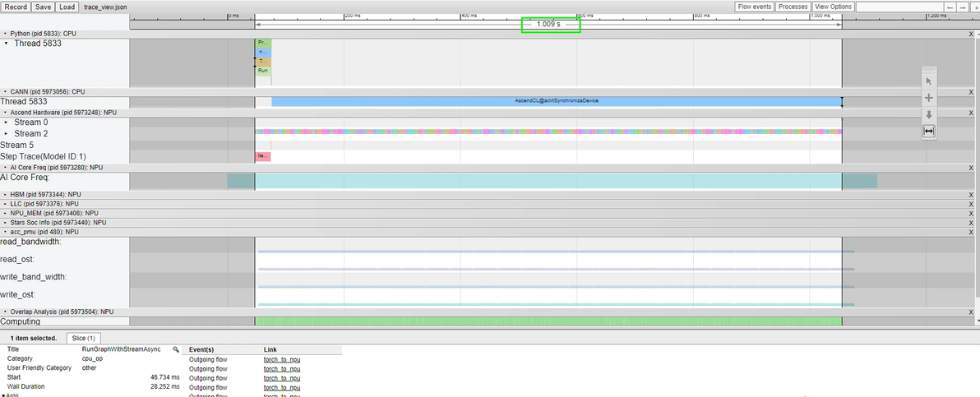Image resolution: width=980 pixels, height=397 pixels.
Task: Open the first torch_to_npu link
Action: [x=282, y=359]
